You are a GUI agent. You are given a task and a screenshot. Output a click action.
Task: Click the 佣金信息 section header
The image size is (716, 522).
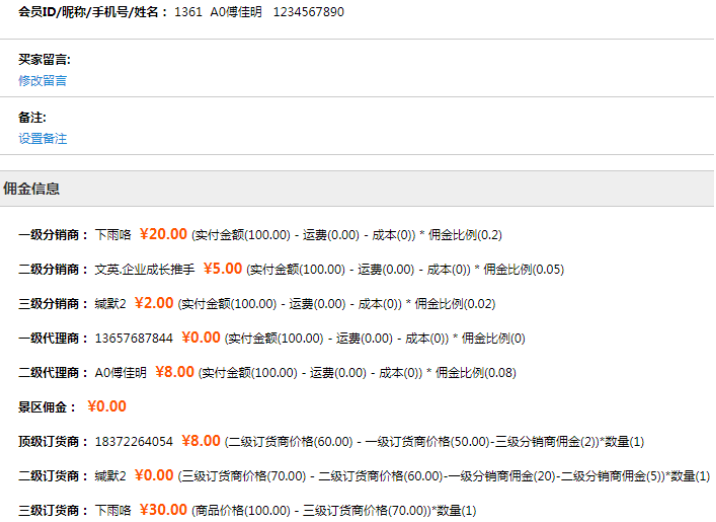32,188
